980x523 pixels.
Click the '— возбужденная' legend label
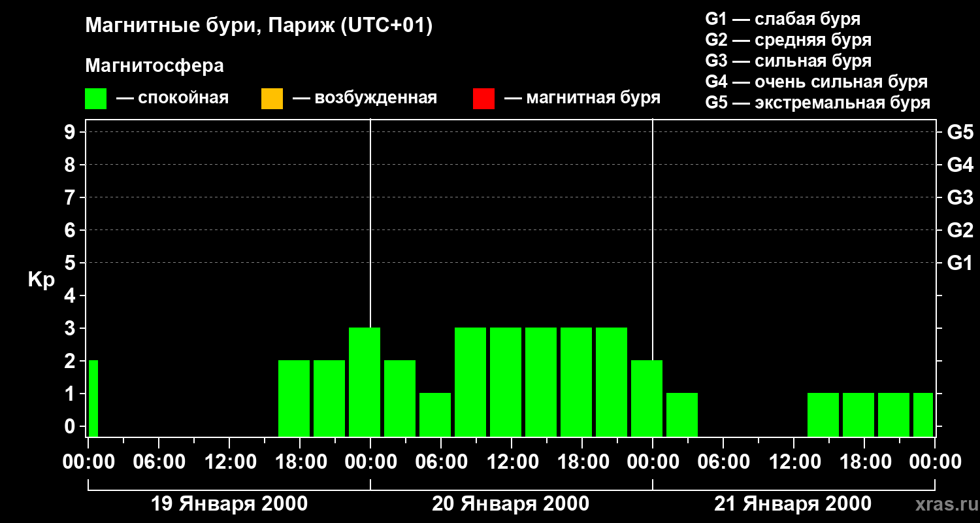click(x=365, y=98)
